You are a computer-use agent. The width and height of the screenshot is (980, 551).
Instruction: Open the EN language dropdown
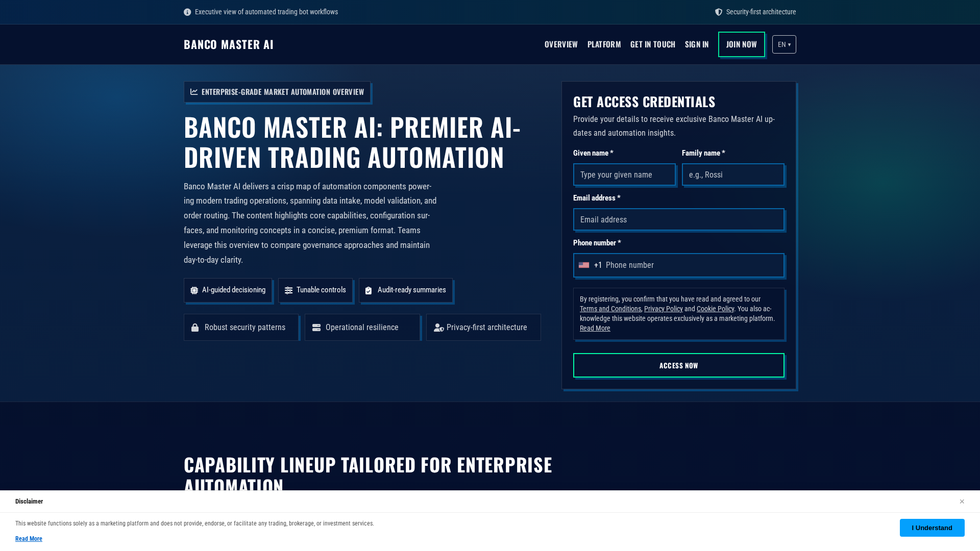click(784, 44)
